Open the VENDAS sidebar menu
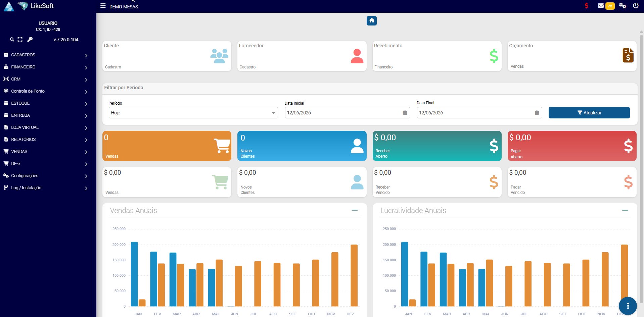The image size is (644, 317). pos(48,152)
